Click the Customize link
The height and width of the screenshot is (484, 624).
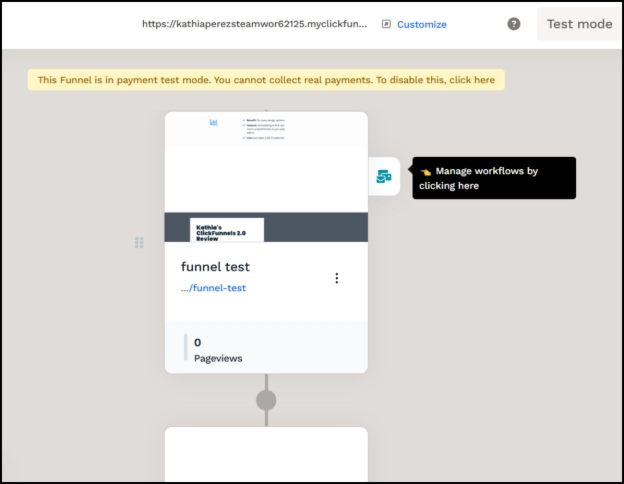pyautogui.click(x=421, y=24)
